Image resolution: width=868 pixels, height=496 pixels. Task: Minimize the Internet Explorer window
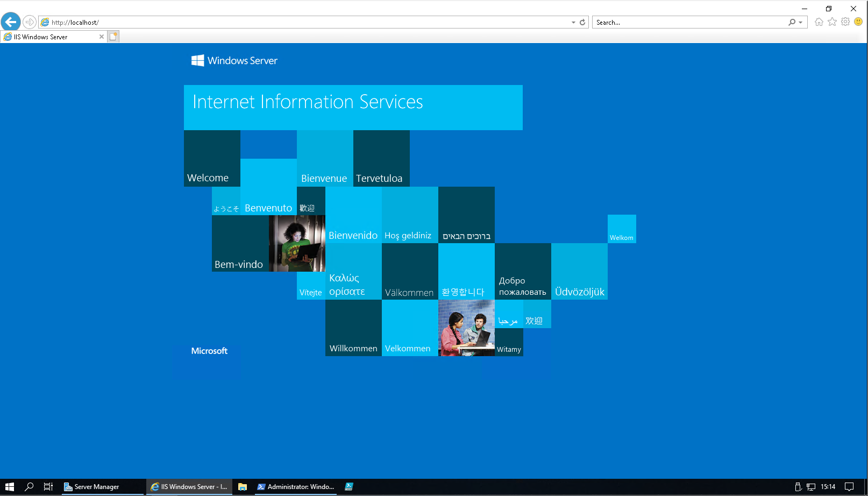tap(805, 9)
